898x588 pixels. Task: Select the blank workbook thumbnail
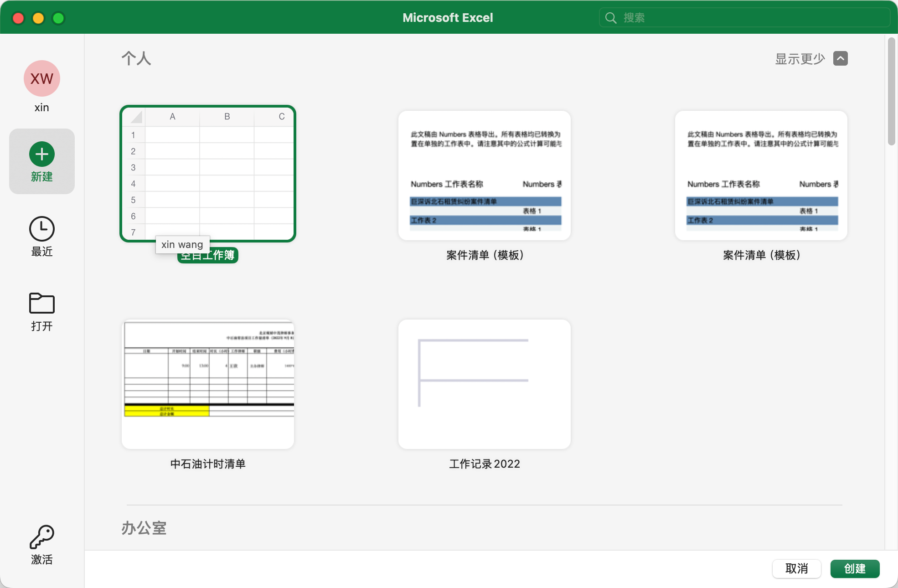pyautogui.click(x=208, y=174)
